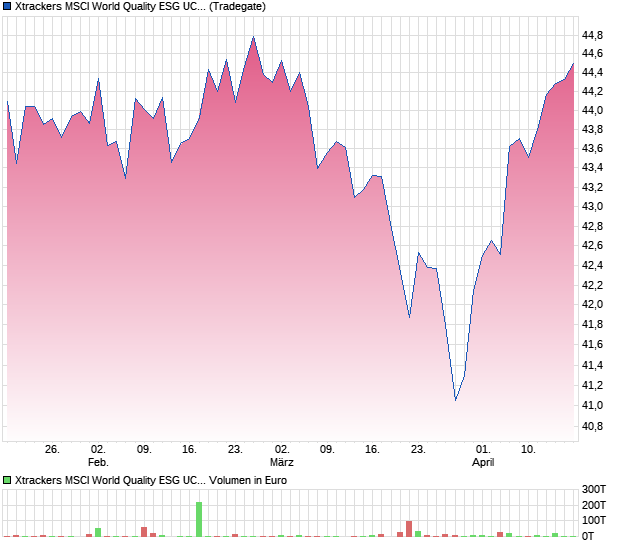The height and width of the screenshot is (546, 620).
Task: Click the tallest red volume bar in late März
Action: 409,529
